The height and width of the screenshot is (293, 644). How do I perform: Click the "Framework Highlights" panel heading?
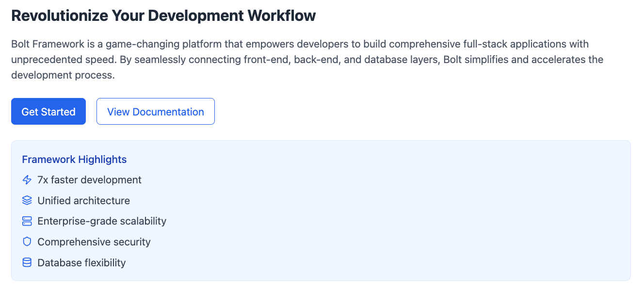74,159
